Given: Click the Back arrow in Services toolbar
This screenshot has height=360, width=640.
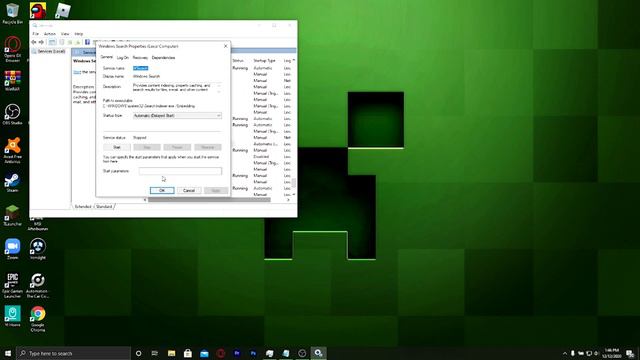Looking at the screenshot, I should tap(34, 42).
